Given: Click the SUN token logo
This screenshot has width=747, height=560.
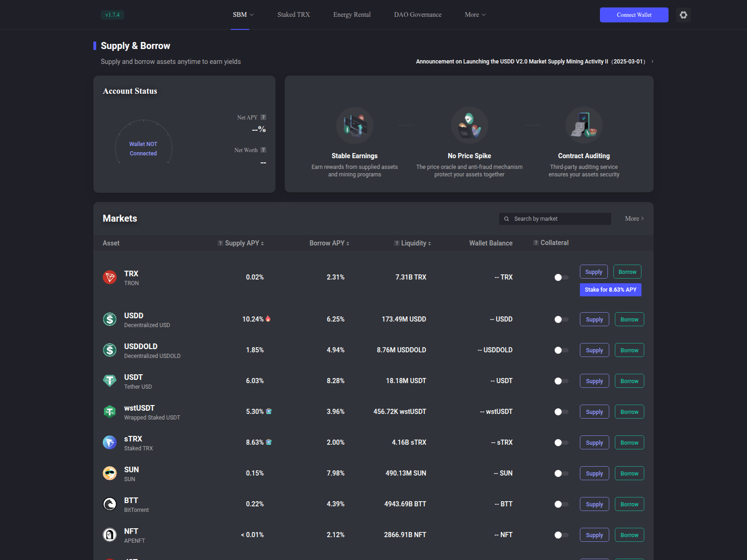Looking at the screenshot, I should pyautogui.click(x=110, y=473).
